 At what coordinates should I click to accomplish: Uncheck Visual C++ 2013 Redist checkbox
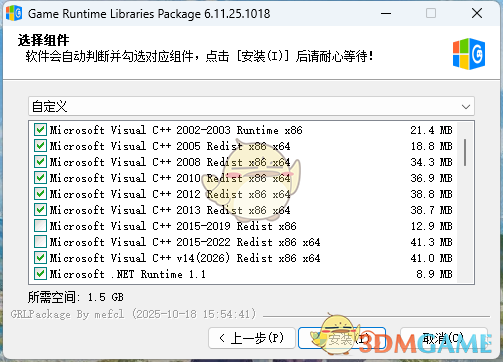[40, 210]
